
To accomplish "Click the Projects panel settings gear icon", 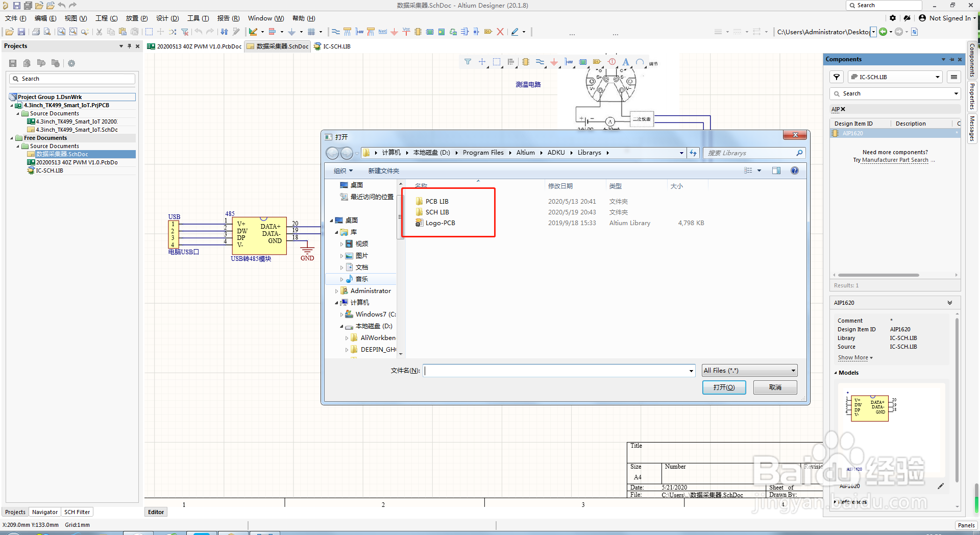I will tap(71, 63).
